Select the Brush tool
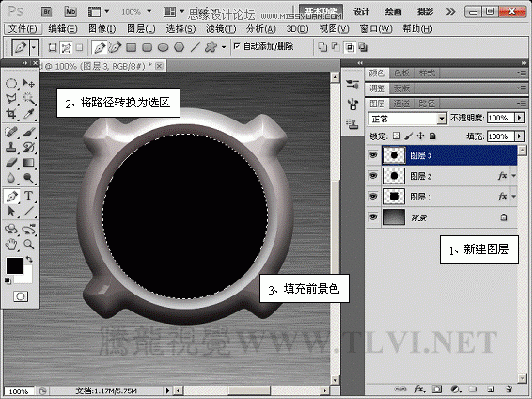 click(28, 132)
